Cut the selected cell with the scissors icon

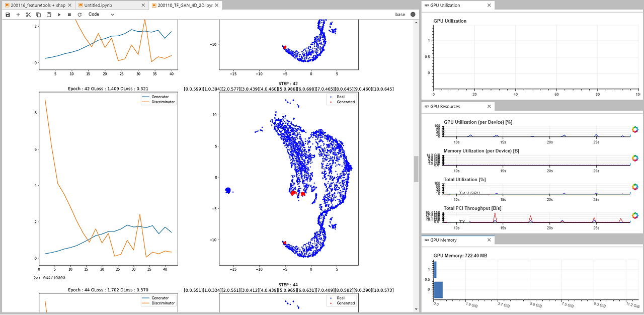click(28, 14)
